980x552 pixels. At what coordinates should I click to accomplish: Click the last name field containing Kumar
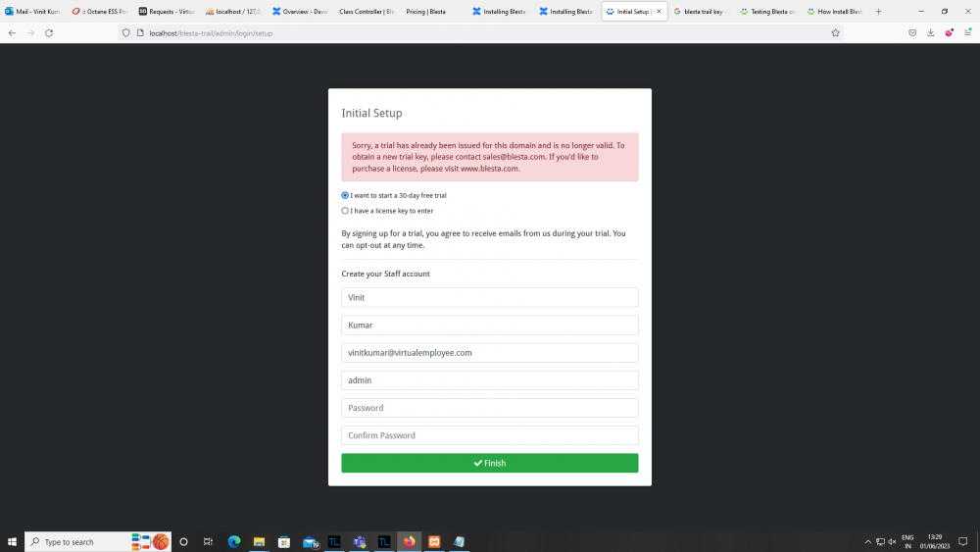(x=489, y=326)
